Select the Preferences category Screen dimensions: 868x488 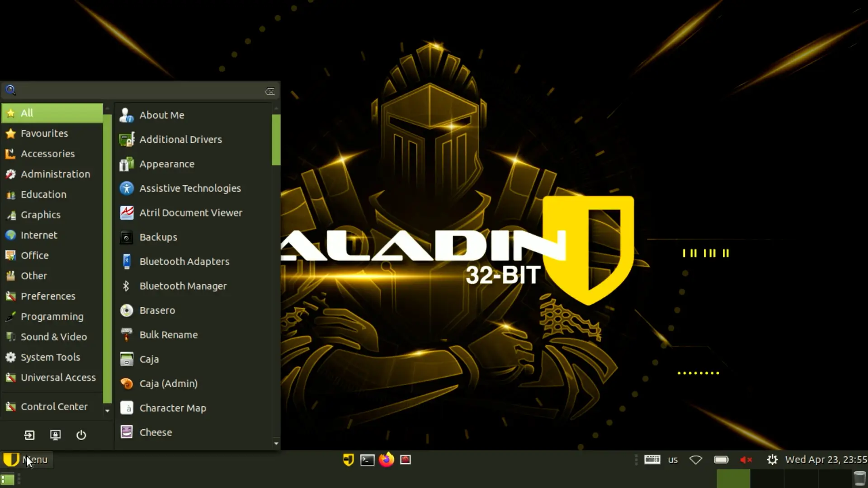[52, 296]
